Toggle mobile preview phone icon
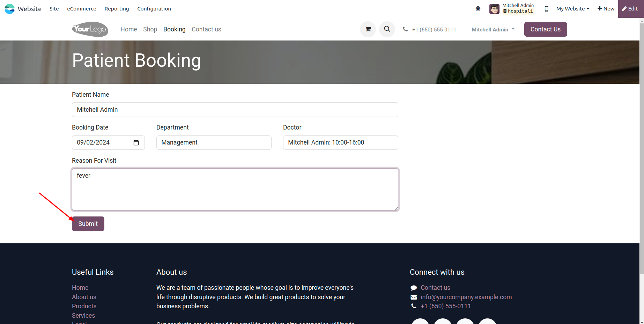This screenshot has height=324, width=644. tap(546, 9)
